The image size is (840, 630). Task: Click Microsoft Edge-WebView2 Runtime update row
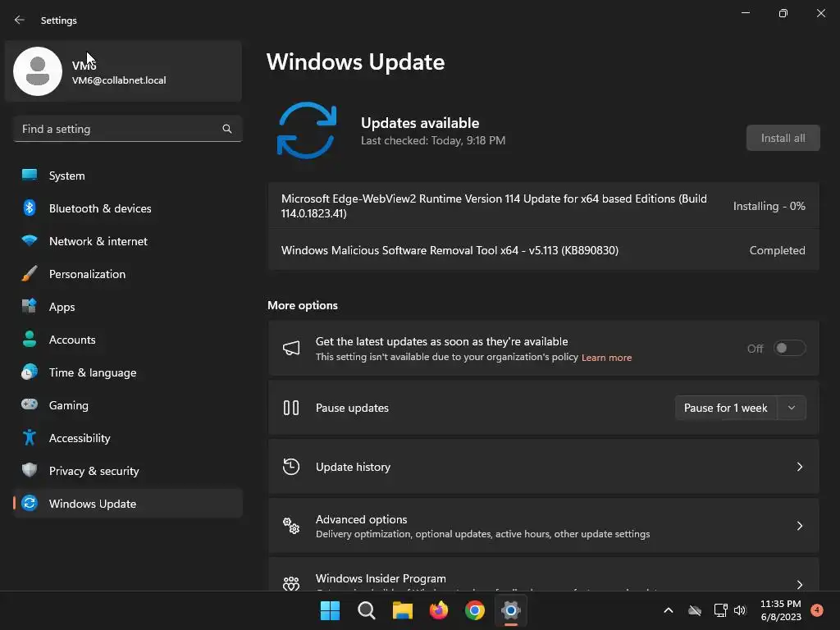pos(543,206)
